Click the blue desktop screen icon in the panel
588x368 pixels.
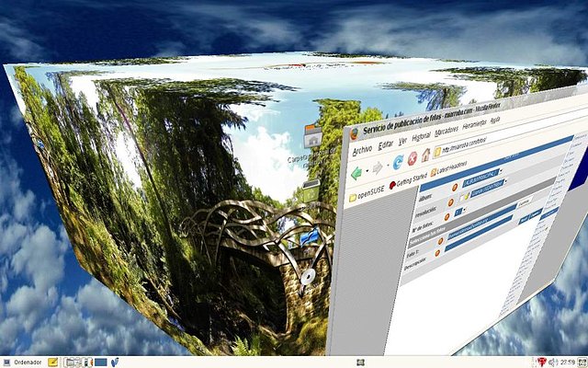pos(100,362)
